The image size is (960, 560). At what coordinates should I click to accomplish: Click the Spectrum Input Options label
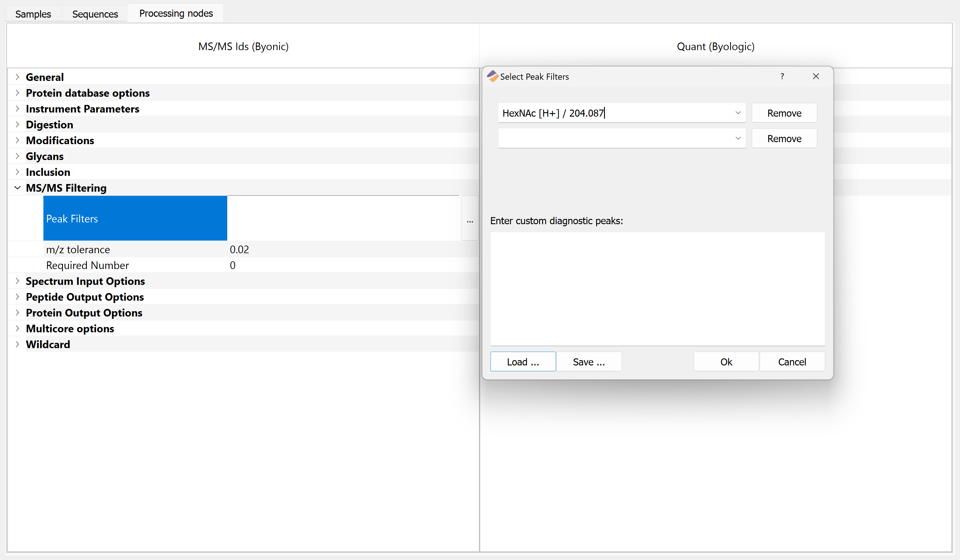[85, 281]
